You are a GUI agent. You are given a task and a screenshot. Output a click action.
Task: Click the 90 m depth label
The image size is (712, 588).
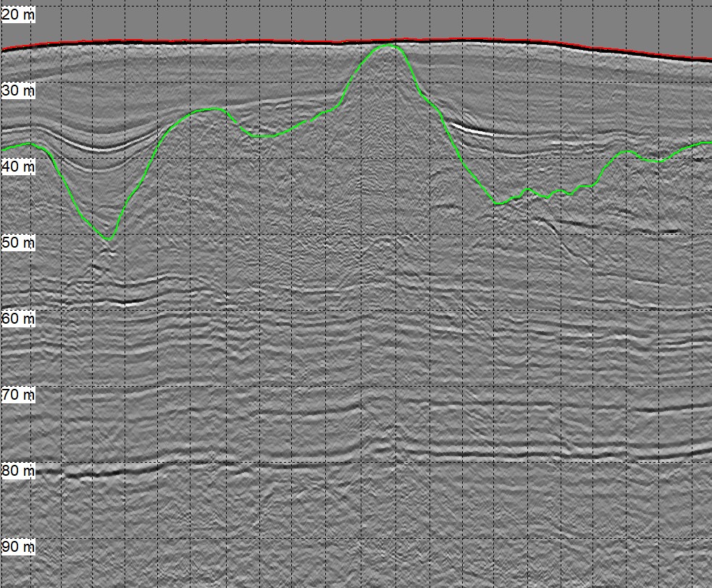pyautogui.click(x=17, y=546)
